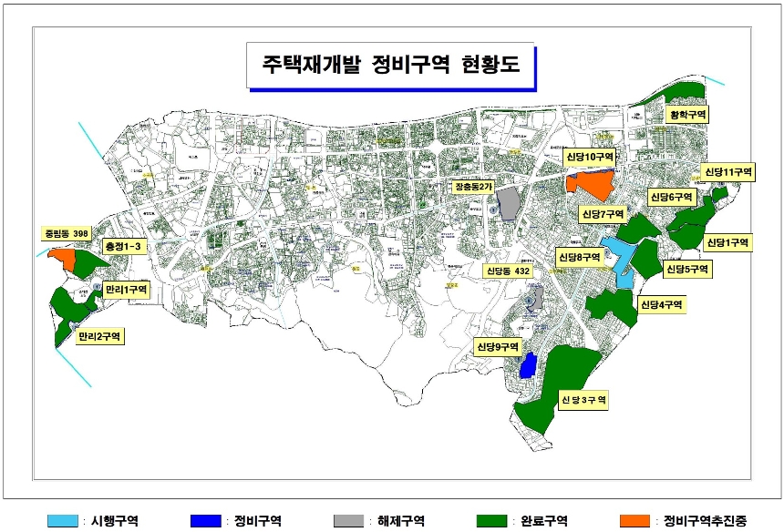Viewport: 784px width, 532px height.
Task: Select the 신당4구역 label
Action: (x=662, y=304)
